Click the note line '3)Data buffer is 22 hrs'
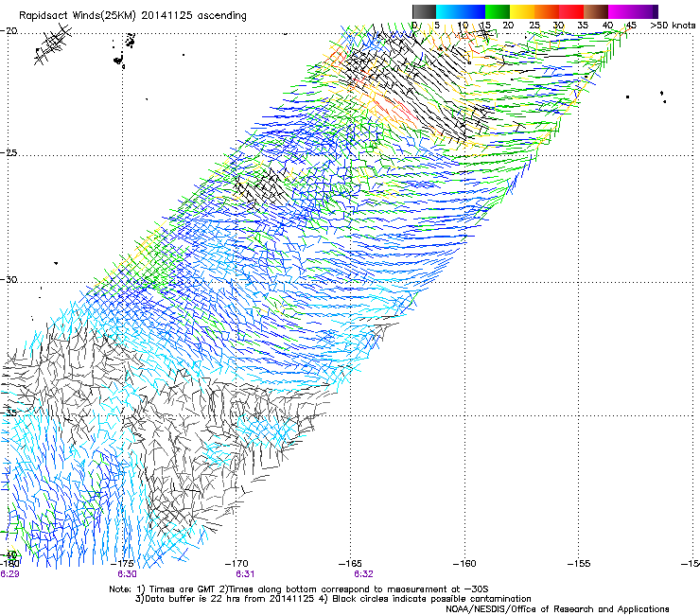The height and width of the screenshot is (615, 700). click(333, 599)
